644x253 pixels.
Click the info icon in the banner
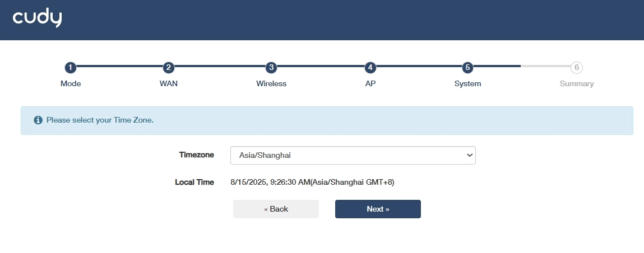pyautogui.click(x=38, y=120)
